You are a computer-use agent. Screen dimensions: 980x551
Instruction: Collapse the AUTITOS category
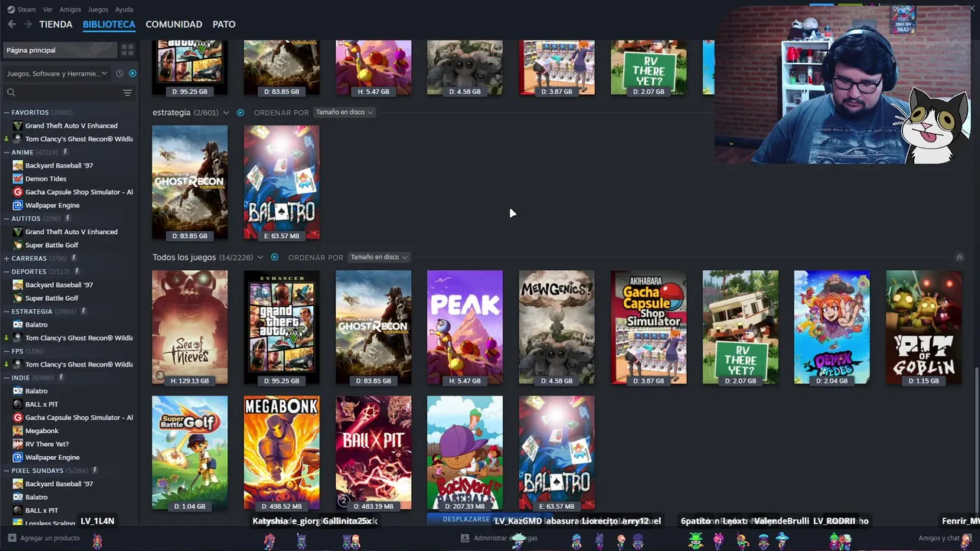(x=6, y=219)
